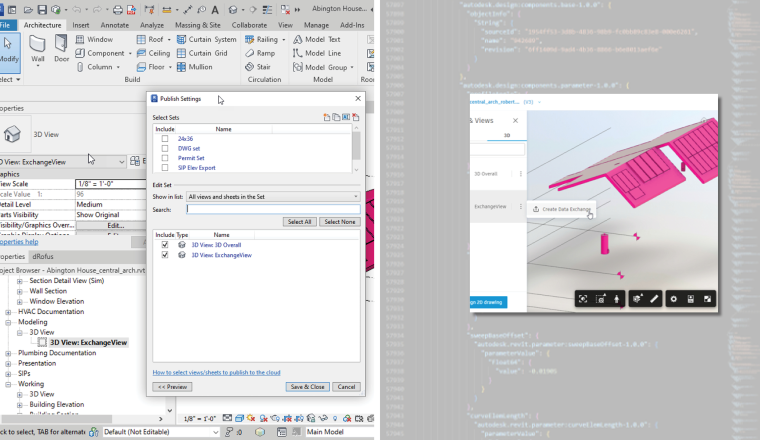Click the Save & Close button
This screenshot has height=440, width=760.
point(306,386)
